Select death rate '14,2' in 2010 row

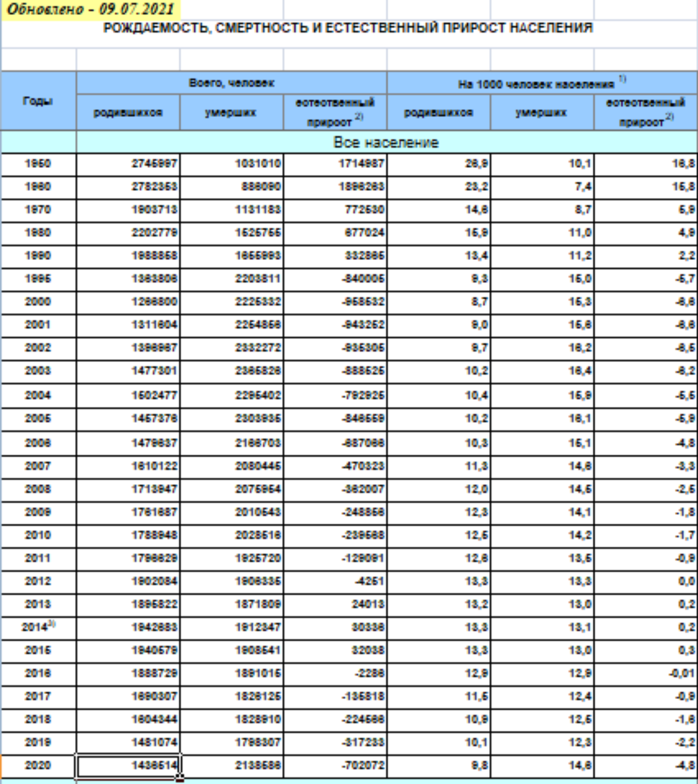pos(542,535)
